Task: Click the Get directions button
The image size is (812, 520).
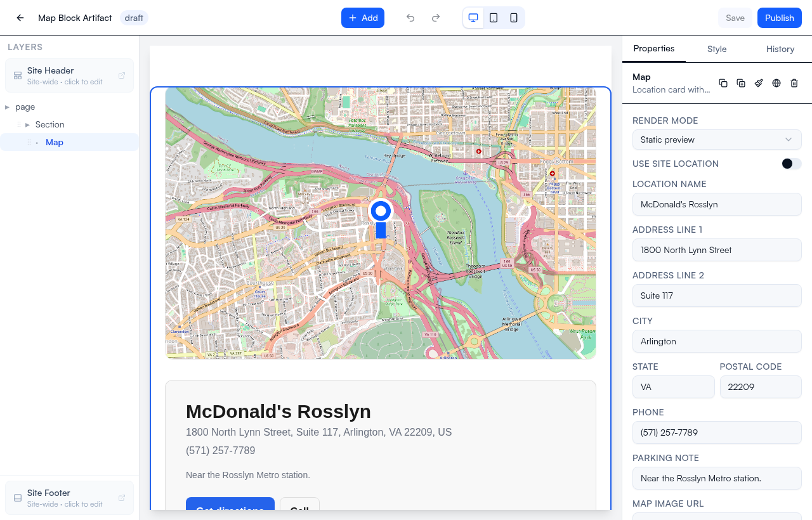Action: [230, 504]
